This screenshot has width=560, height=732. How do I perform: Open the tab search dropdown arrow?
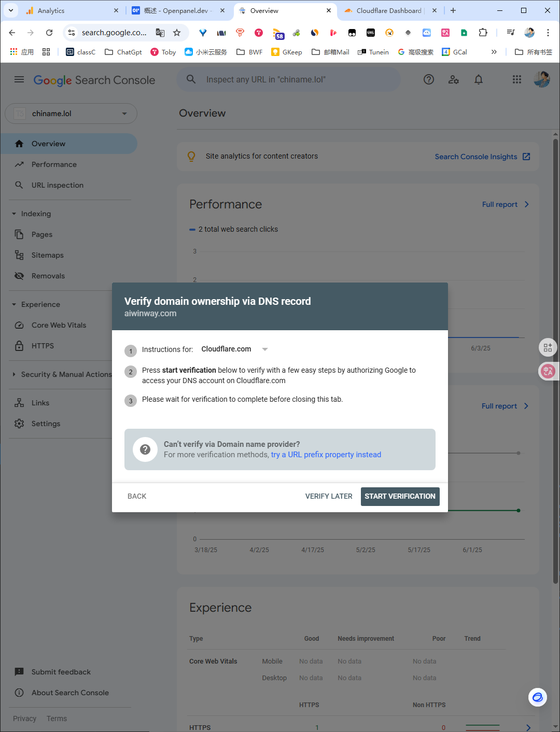pos(11,10)
